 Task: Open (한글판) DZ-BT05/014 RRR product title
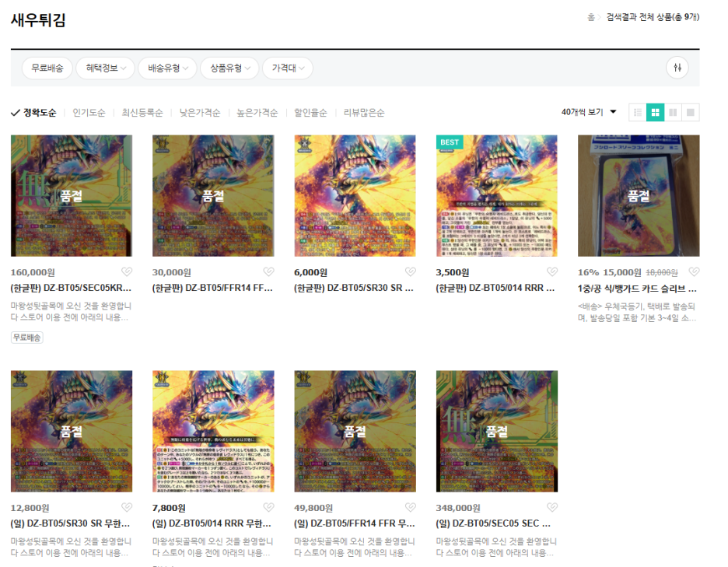(x=496, y=288)
